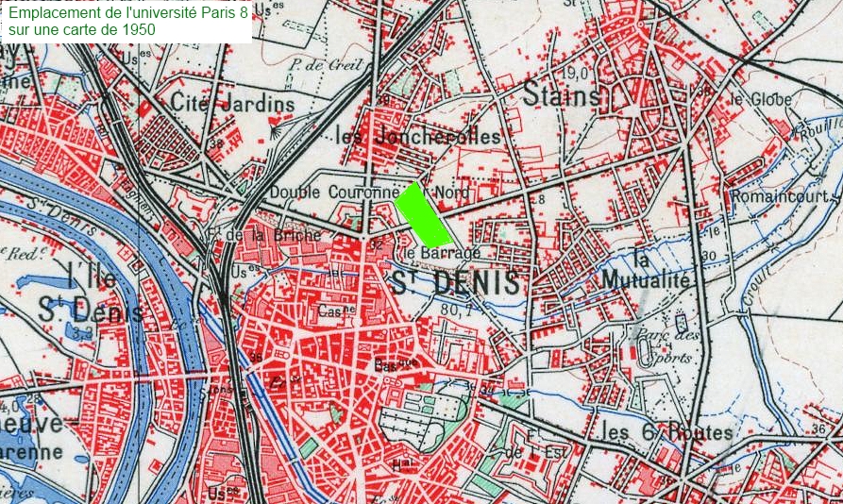Viewport: 843px width, 504px height.
Task: Click the 'Parc des Sports' label
Action: click(x=668, y=346)
